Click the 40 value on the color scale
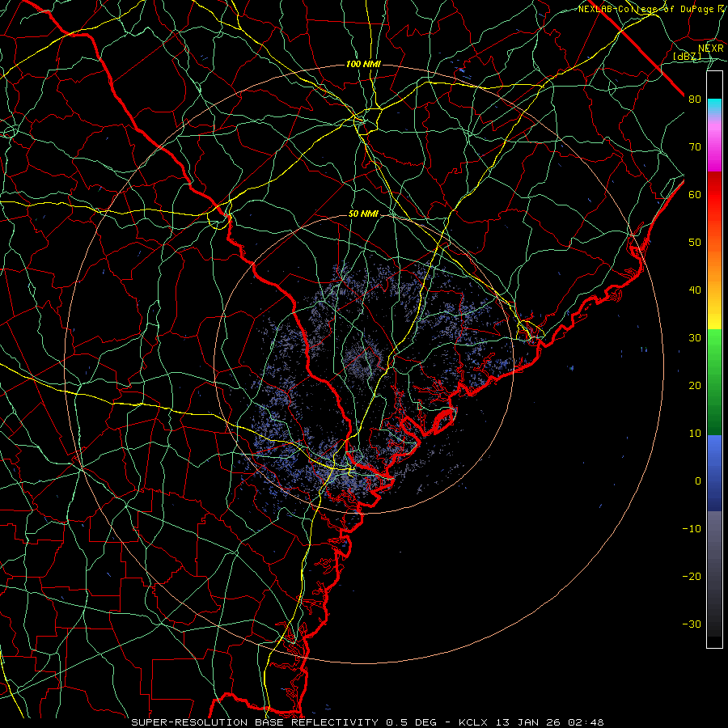728x728 pixels. point(695,290)
